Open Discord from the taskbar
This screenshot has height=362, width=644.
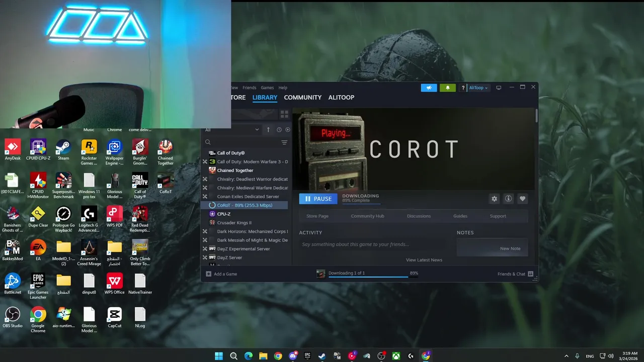(293, 356)
